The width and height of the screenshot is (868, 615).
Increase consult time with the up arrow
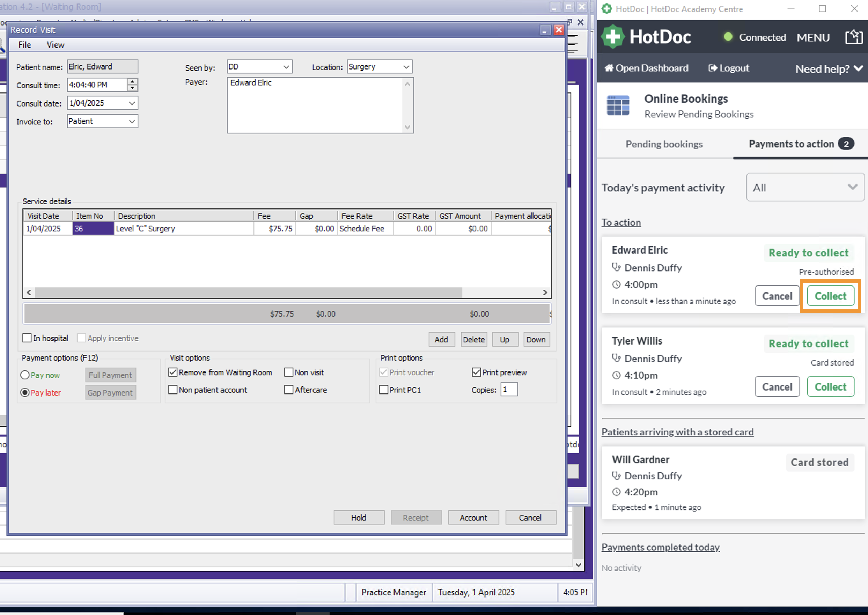click(132, 81)
